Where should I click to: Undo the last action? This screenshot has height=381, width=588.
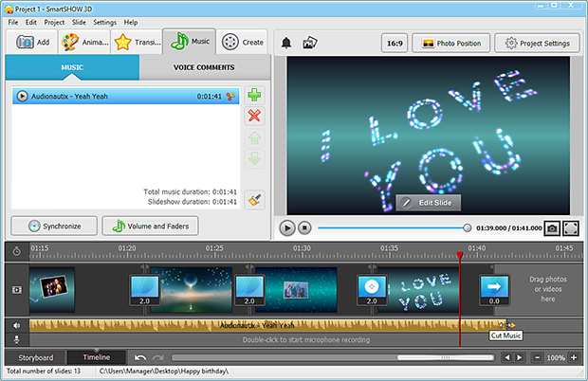[140, 357]
